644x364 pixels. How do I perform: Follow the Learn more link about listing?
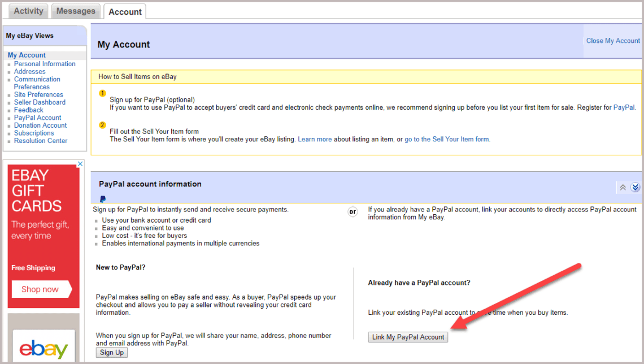coord(315,138)
